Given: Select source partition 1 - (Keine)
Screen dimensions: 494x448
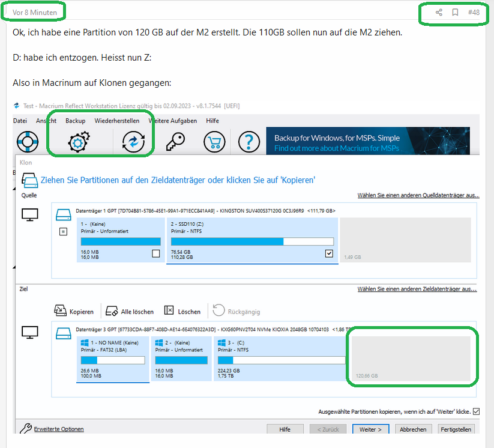Looking at the screenshot, I should pos(121,240).
